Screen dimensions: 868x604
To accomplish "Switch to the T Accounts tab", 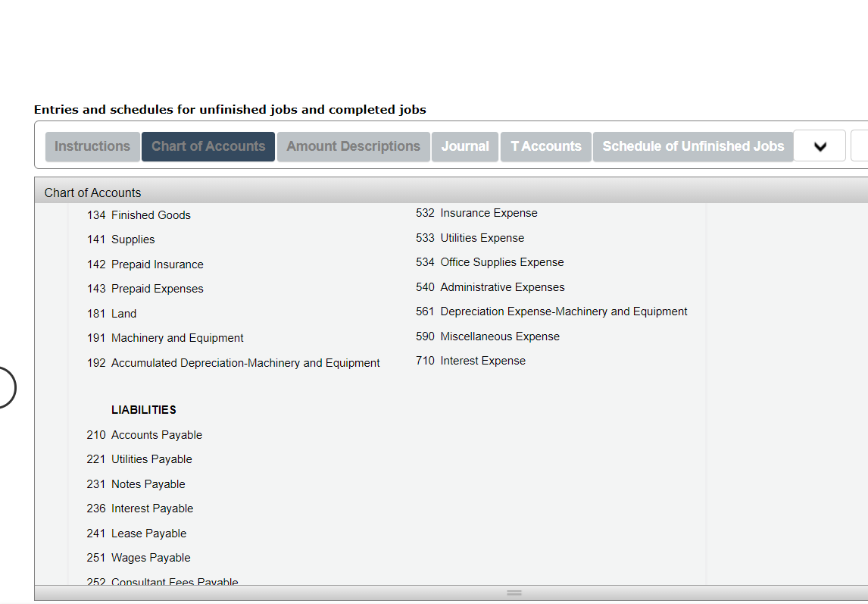I will tap(546, 147).
